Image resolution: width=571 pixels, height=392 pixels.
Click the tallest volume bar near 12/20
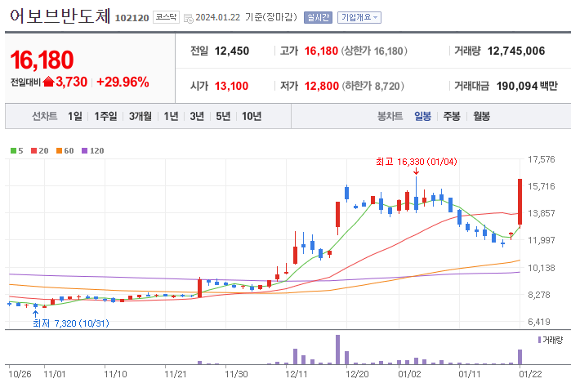coord(337,350)
